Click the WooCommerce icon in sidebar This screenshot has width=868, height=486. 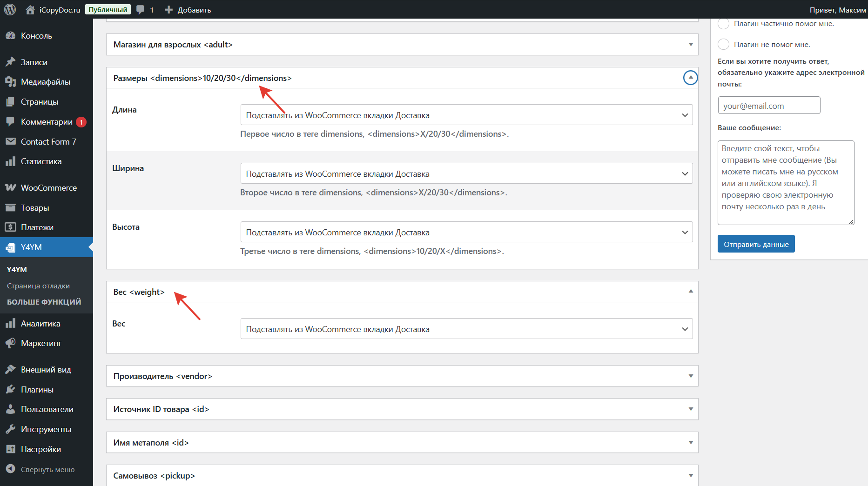click(10, 188)
